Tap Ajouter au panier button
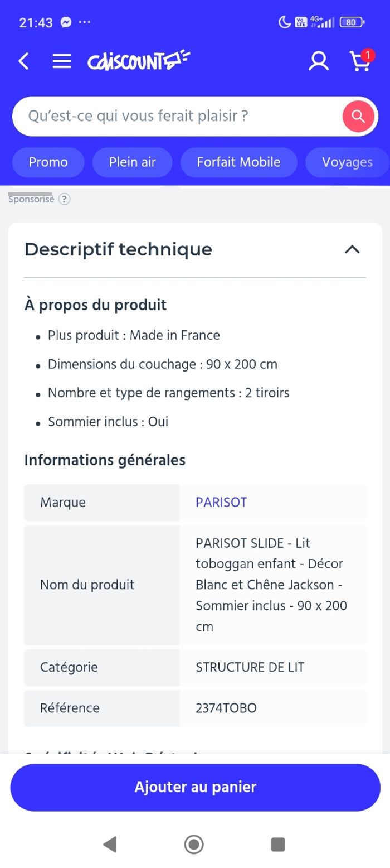This screenshot has width=390, height=868. pyautogui.click(x=195, y=787)
